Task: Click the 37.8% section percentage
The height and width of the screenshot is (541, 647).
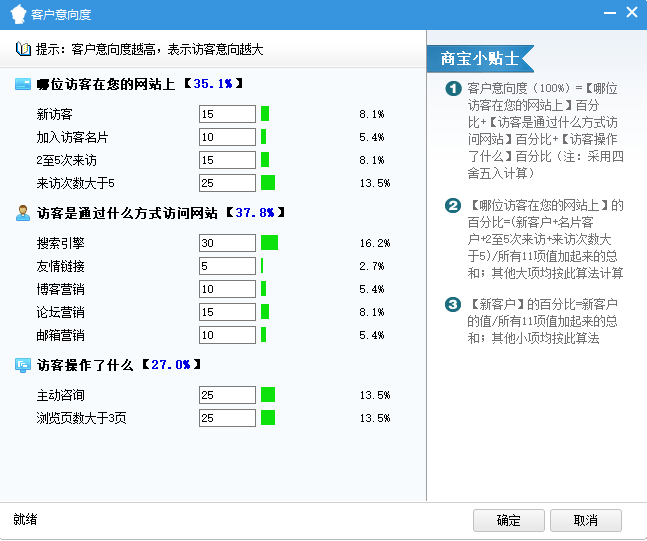Action: [x=255, y=213]
